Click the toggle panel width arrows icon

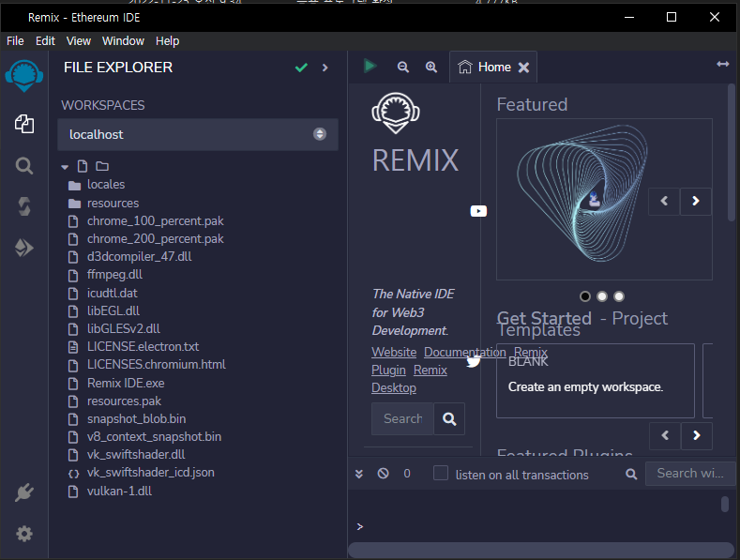click(722, 64)
